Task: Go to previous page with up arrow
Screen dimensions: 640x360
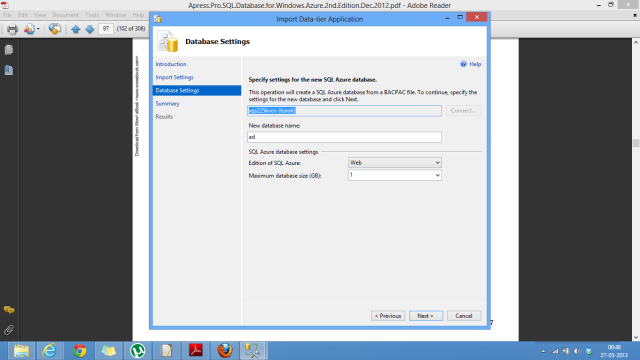Action: [x=76, y=29]
